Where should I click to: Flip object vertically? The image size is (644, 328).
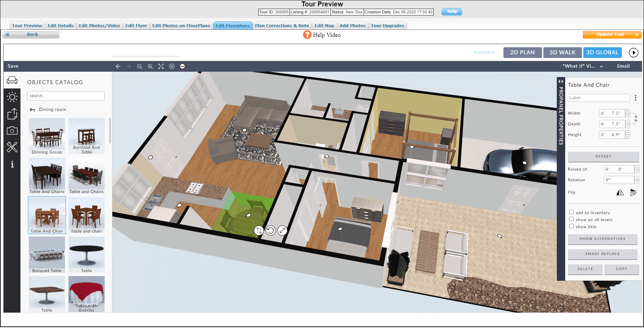(x=633, y=192)
